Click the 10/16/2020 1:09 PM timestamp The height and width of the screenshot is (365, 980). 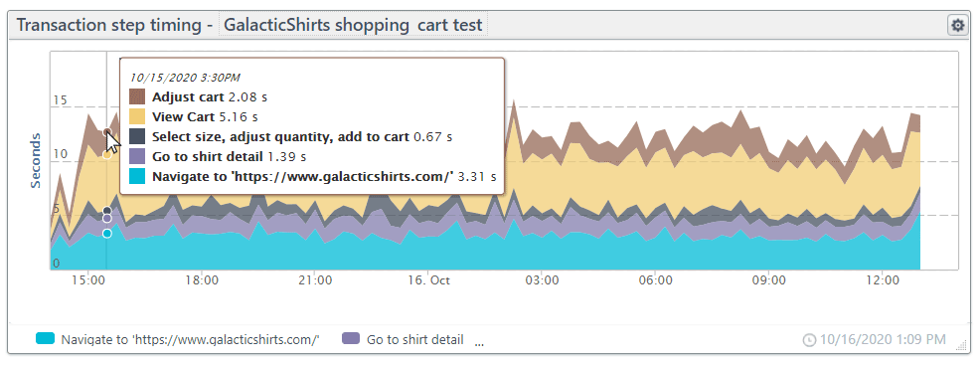click(883, 340)
